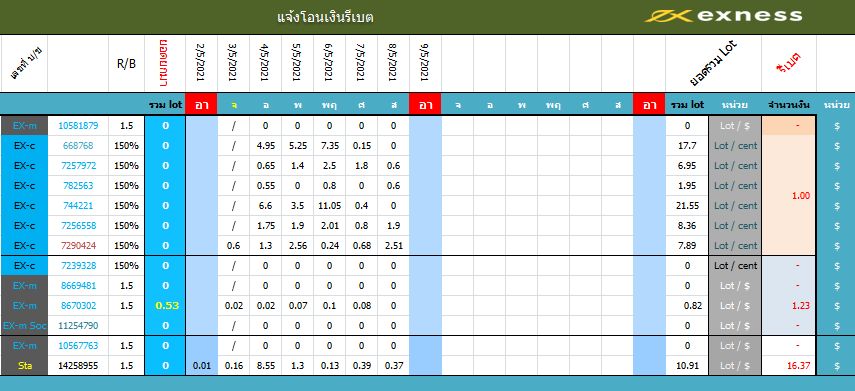
Task: Open account number 7290424 link
Action: click(78, 245)
